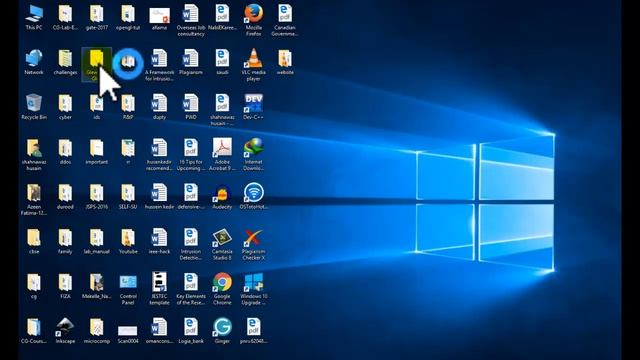Select the gate-2017 folder

97,18
